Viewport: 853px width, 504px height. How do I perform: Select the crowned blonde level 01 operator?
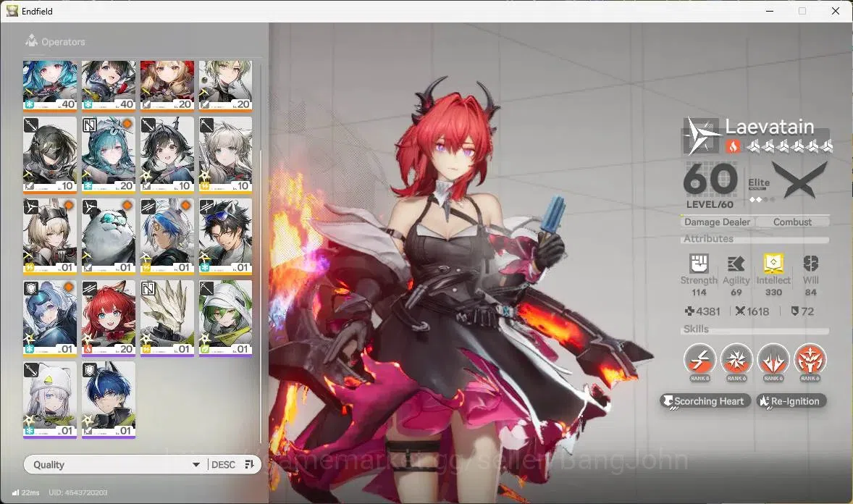coord(50,236)
